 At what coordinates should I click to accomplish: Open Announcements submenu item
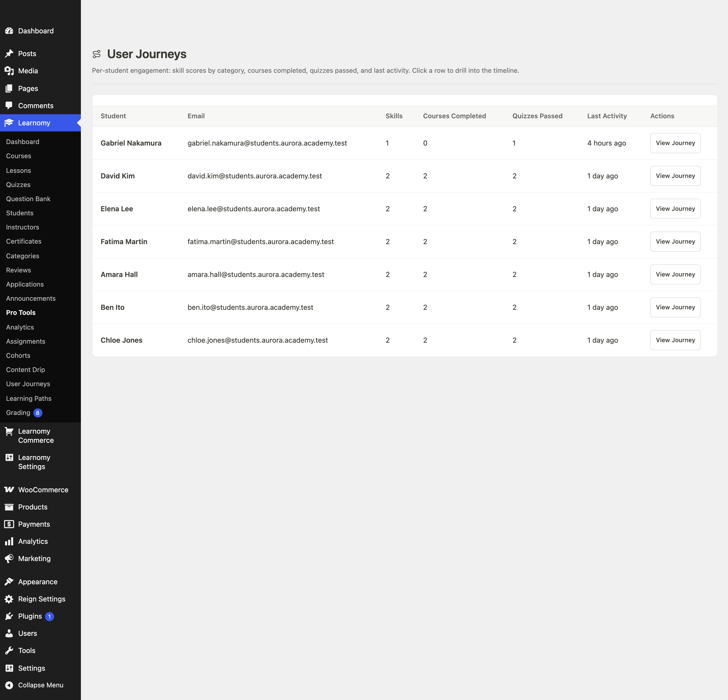31,298
